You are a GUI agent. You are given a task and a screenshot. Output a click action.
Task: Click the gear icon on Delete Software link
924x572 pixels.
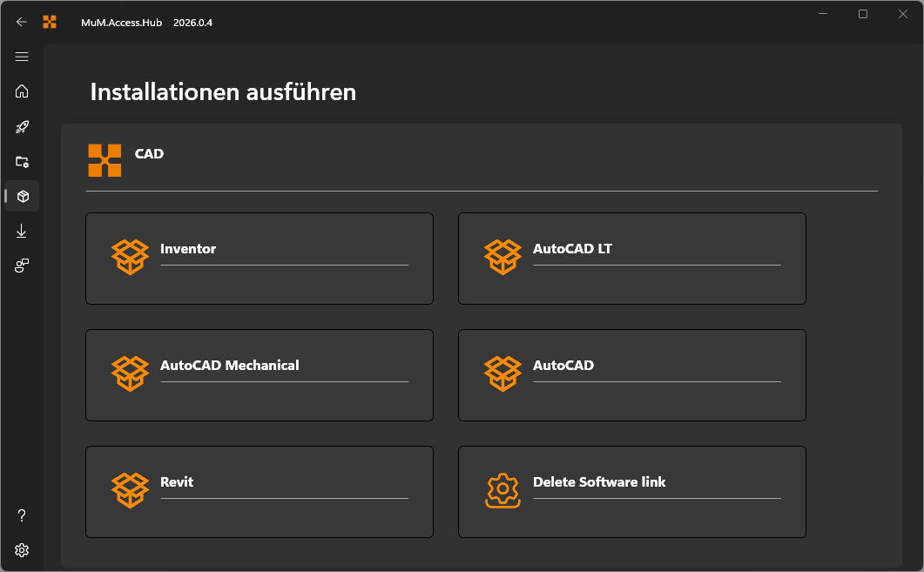pos(502,490)
